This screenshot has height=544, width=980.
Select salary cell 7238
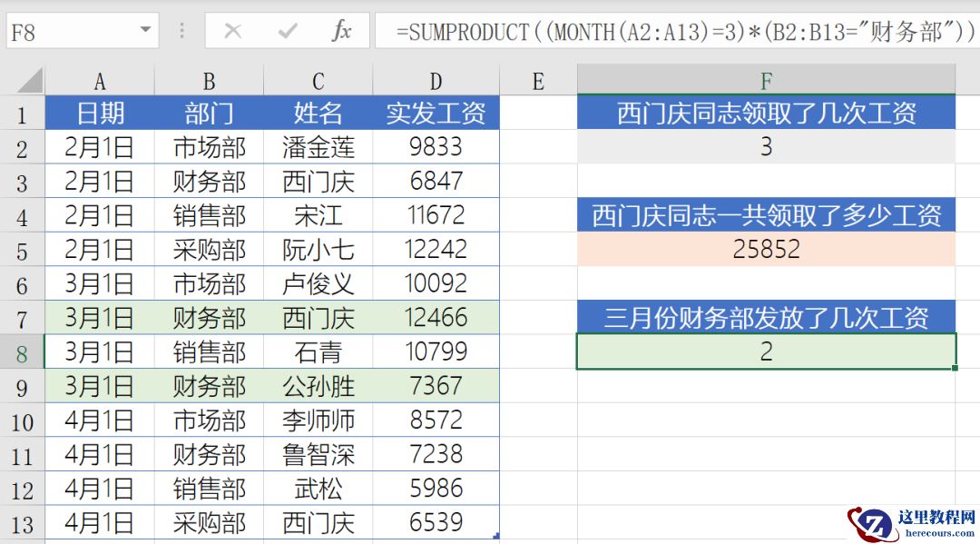(x=436, y=454)
